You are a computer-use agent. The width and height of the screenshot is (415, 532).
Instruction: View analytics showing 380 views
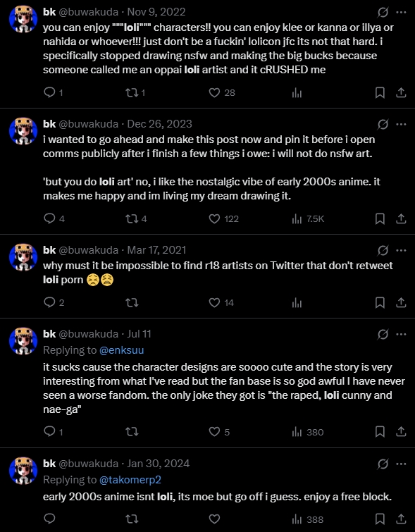tap(308, 432)
